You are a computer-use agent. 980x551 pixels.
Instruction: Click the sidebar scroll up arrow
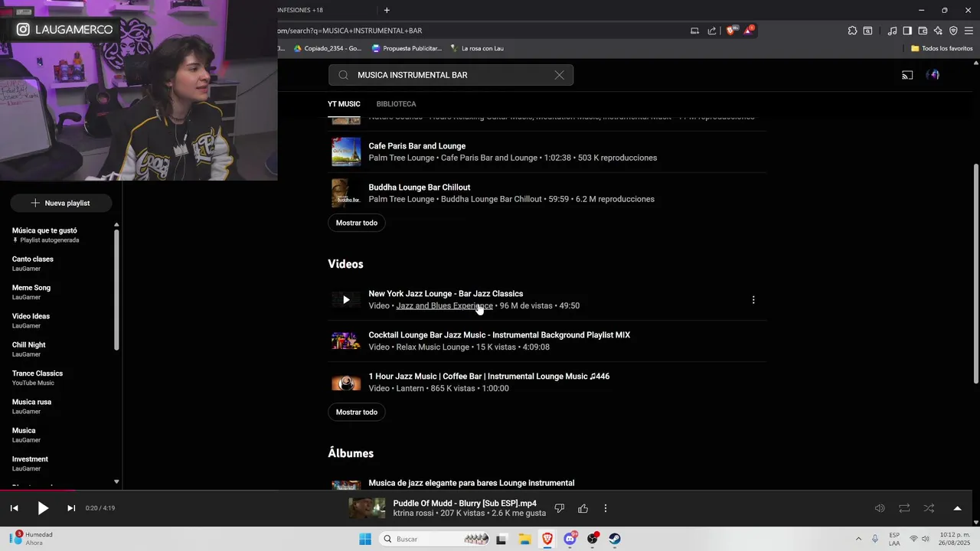click(x=116, y=225)
